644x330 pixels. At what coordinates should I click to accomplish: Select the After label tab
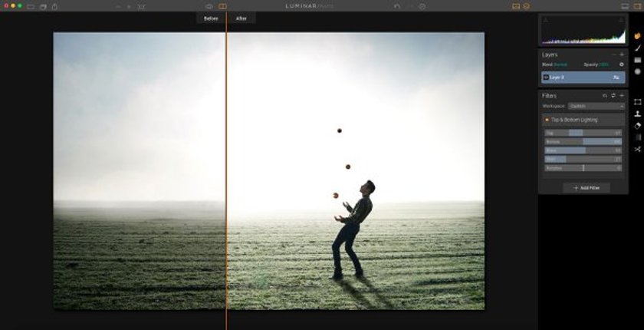(242, 18)
